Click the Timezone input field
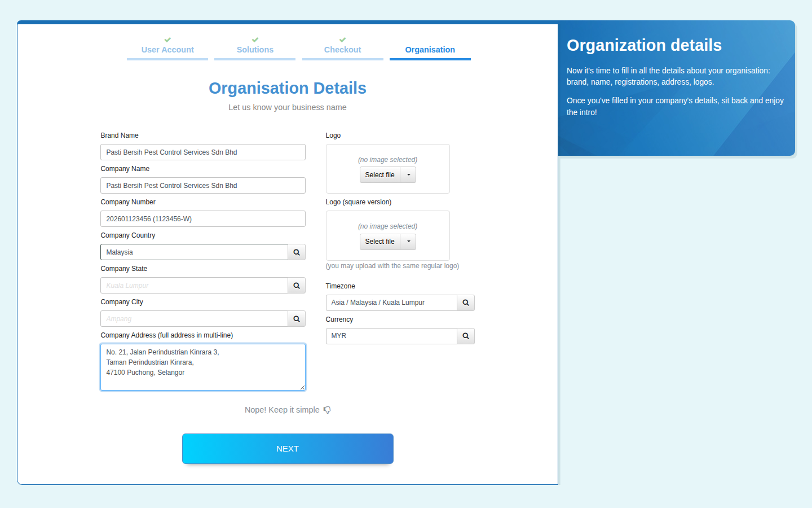812x508 pixels. (x=391, y=303)
